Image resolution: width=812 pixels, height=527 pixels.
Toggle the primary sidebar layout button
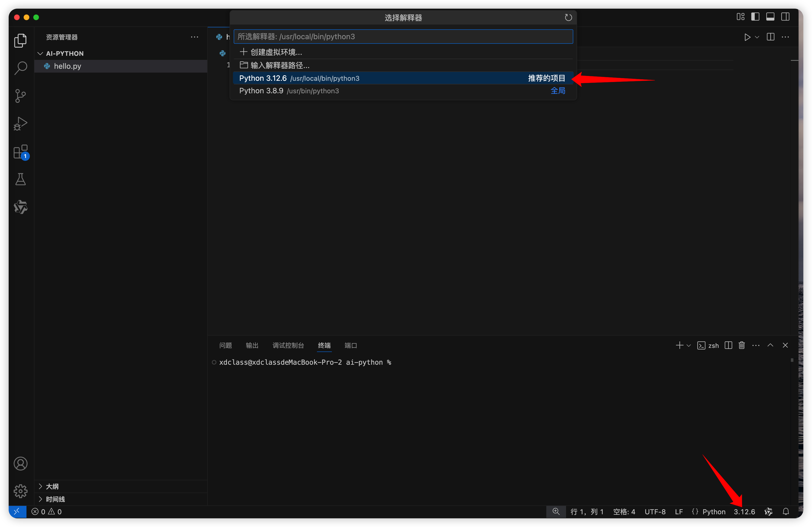tap(755, 17)
